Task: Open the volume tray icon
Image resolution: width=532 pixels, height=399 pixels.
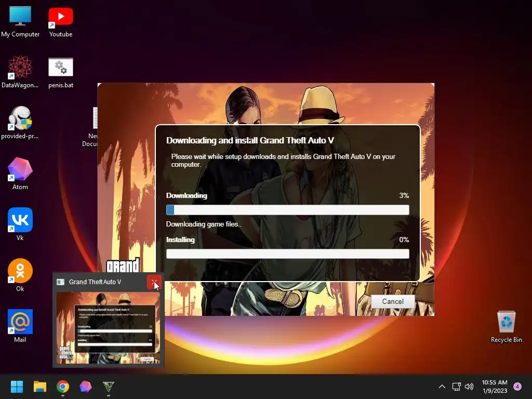Action: tap(469, 387)
